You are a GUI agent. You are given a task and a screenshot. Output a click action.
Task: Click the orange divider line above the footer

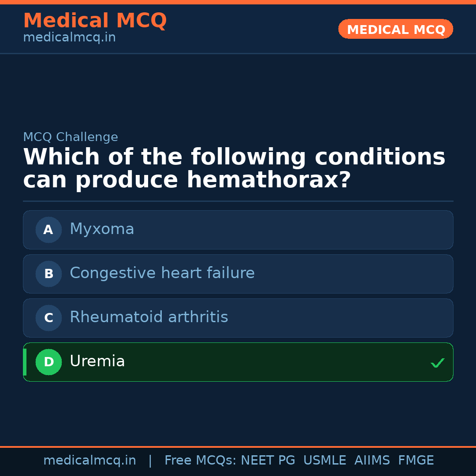pyautogui.click(x=238, y=446)
